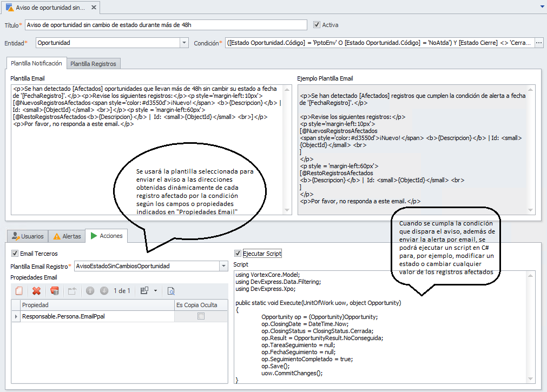547x392 pixels.
Task: Click the previous record up-arrow icon
Action: click(x=90, y=291)
